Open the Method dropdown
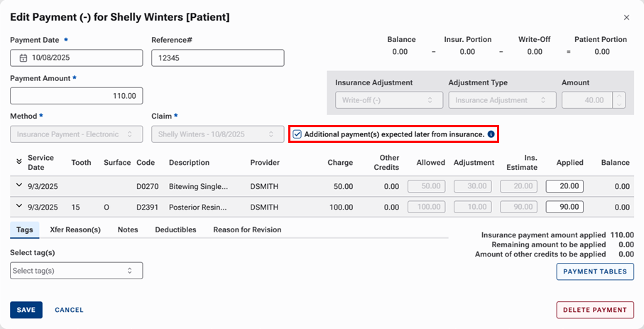The image size is (644, 329). [76, 134]
